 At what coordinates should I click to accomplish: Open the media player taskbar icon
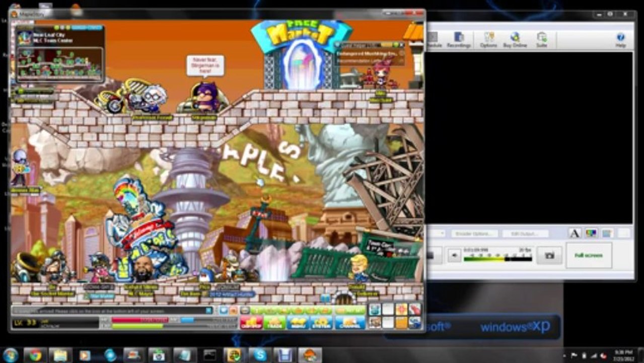pos(86,355)
